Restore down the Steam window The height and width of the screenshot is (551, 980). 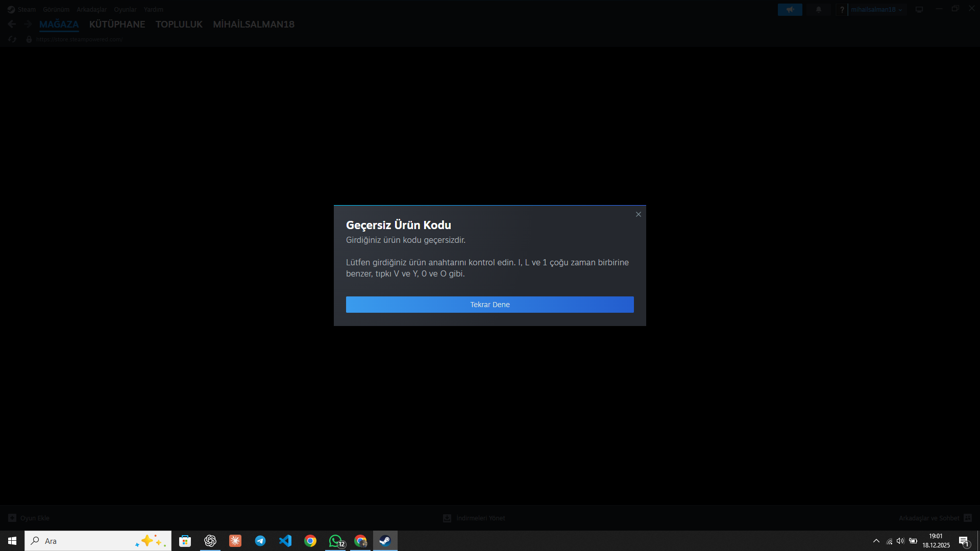coord(955,9)
